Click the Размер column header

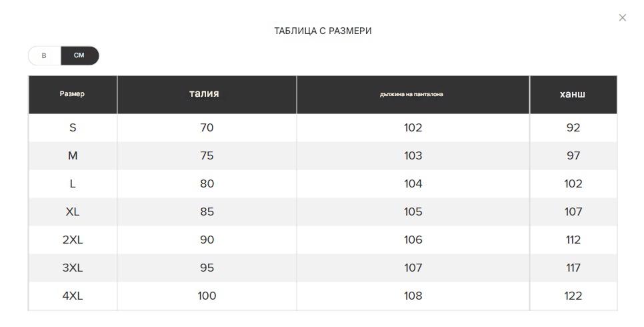(72, 94)
